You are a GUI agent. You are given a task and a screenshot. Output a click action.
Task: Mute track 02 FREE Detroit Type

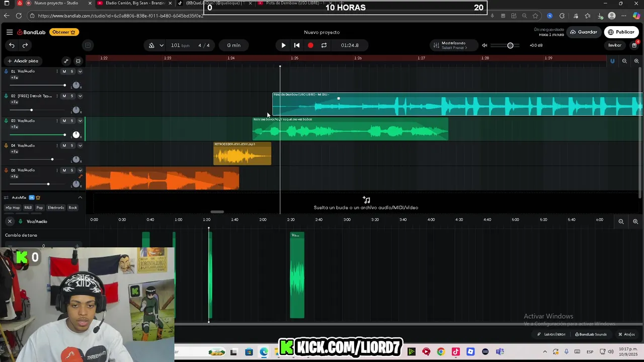click(x=64, y=96)
